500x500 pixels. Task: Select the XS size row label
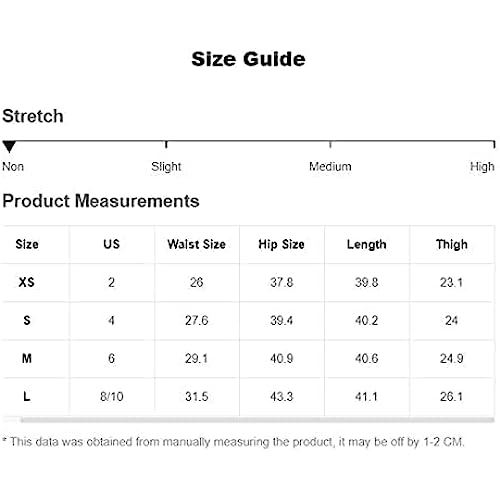27,282
